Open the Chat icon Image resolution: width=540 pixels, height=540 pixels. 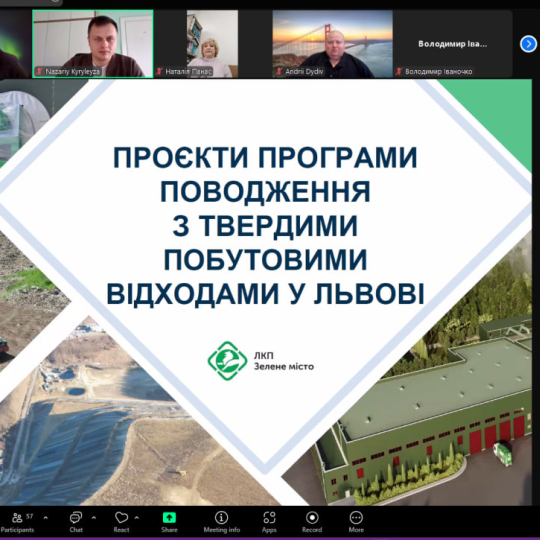(76, 517)
